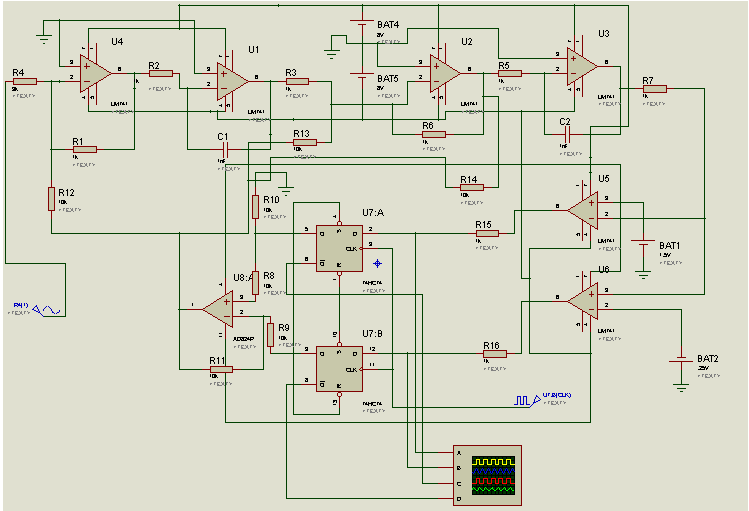Pick the U6 op-amp symbol
This screenshot has width=749, height=511.
[x=582, y=300]
